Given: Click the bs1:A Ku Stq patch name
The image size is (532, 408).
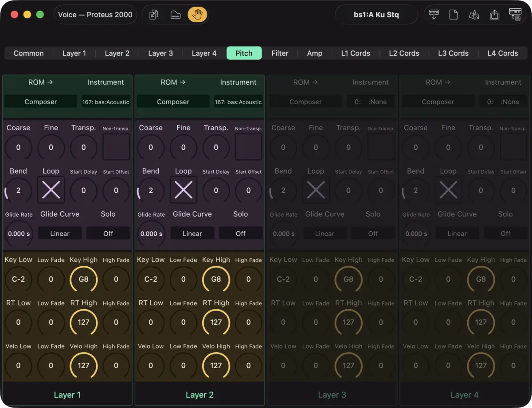Looking at the screenshot, I should (376, 15).
